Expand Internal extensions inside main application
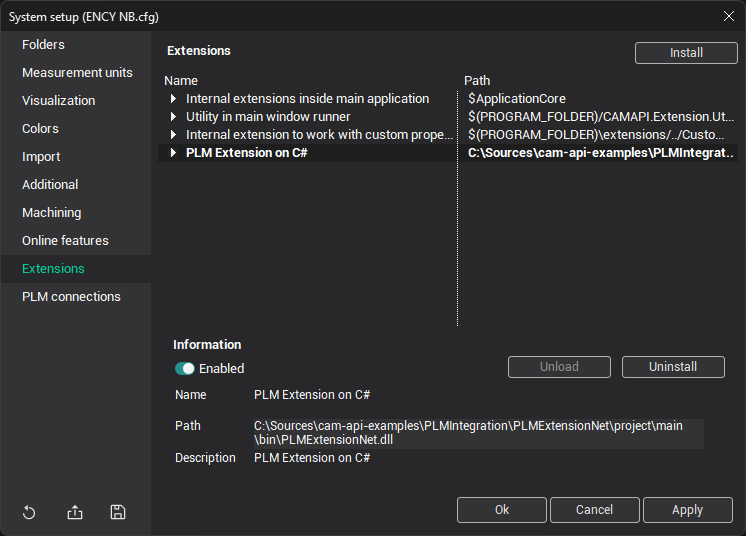746x536 pixels. coord(173,99)
